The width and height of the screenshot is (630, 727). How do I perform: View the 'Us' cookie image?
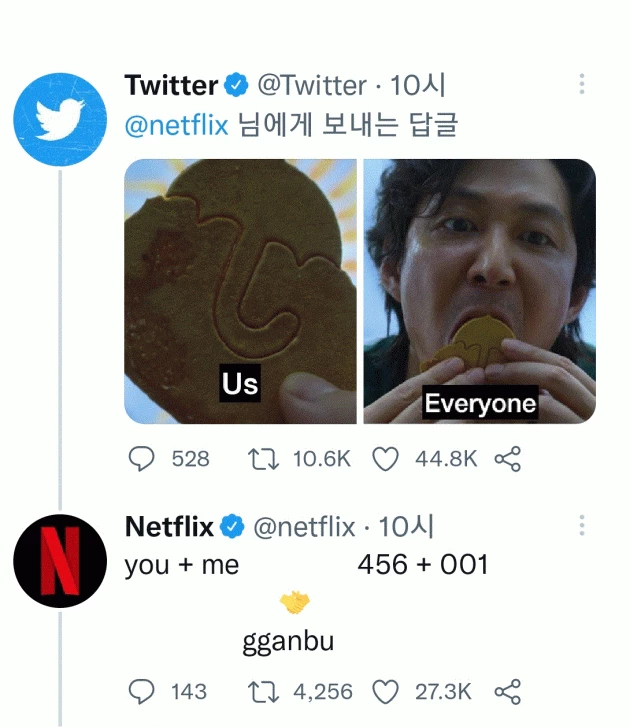[x=241, y=291]
